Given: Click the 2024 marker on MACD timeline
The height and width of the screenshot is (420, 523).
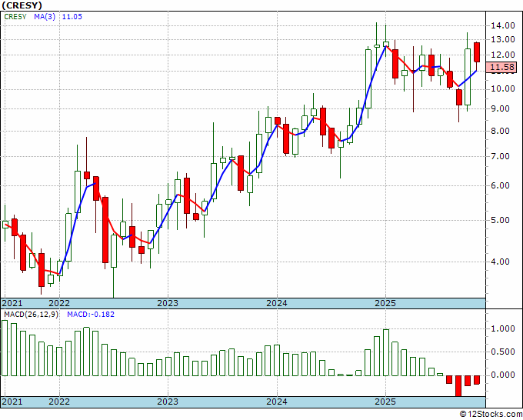Looking at the screenshot, I should click(277, 402).
